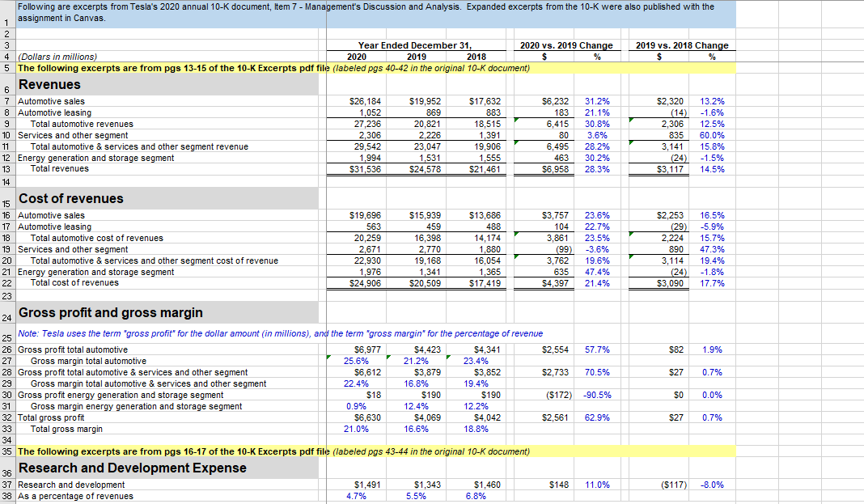Viewport: 864px width, 504px height.
Task: Click the (Dollars in millions) label cell
Action: point(57,57)
